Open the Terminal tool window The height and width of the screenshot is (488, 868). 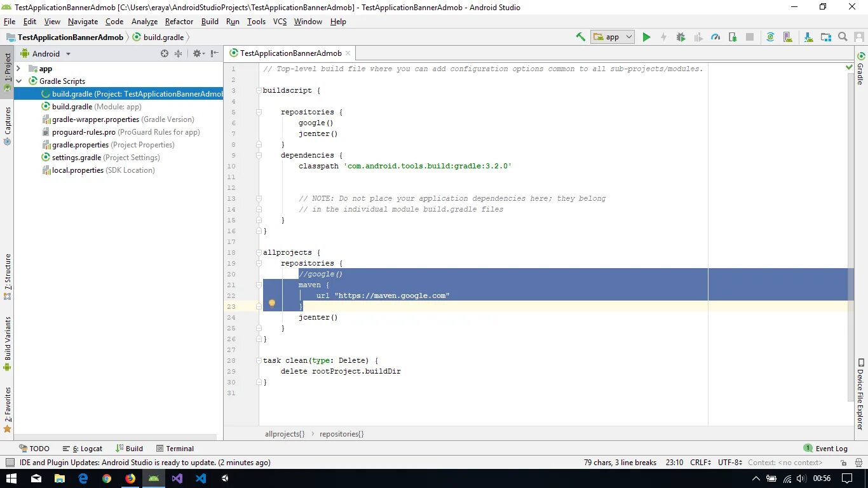pyautogui.click(x=175, y=449)
